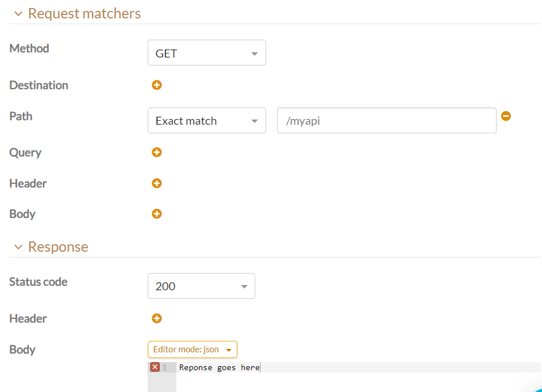Click the /myapi path input field
This screenshot has width=542, height=392.
tap(386, 121)
